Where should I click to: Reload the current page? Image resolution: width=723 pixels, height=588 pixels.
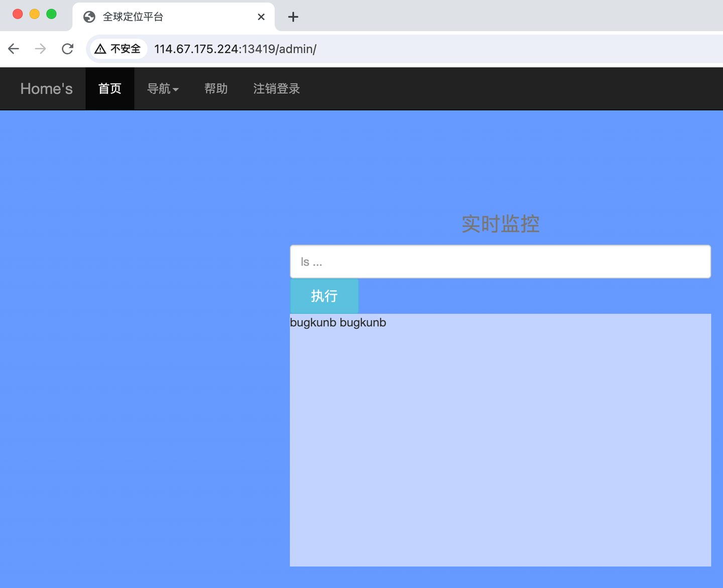point(68,49)
